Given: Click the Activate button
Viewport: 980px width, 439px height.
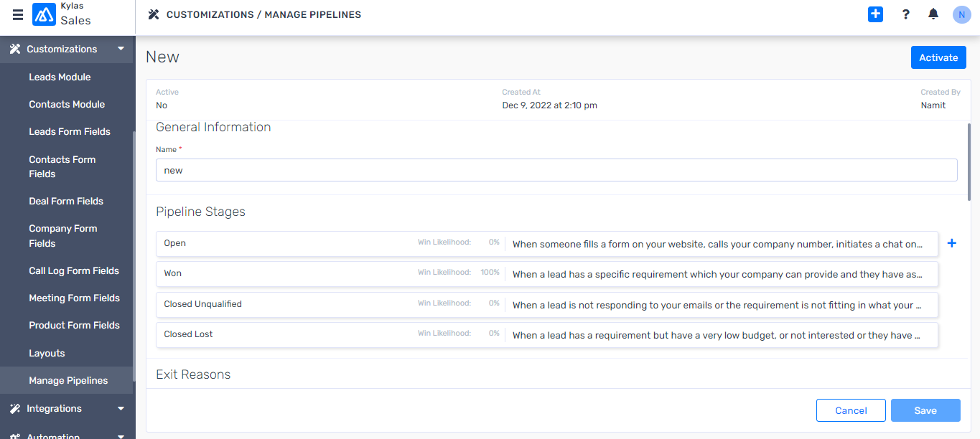Looking at the screenshot, I should coord(938,57).
